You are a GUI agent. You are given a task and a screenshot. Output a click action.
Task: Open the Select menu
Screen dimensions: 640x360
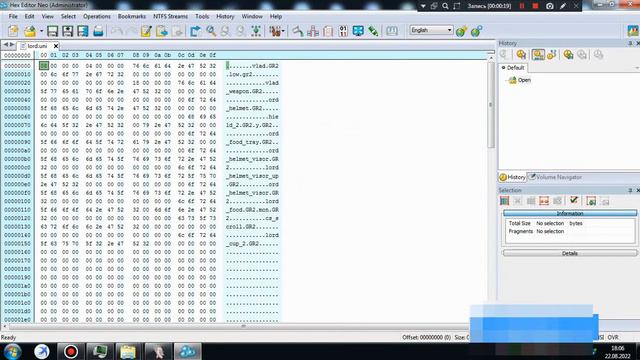[x=68, y=16]
